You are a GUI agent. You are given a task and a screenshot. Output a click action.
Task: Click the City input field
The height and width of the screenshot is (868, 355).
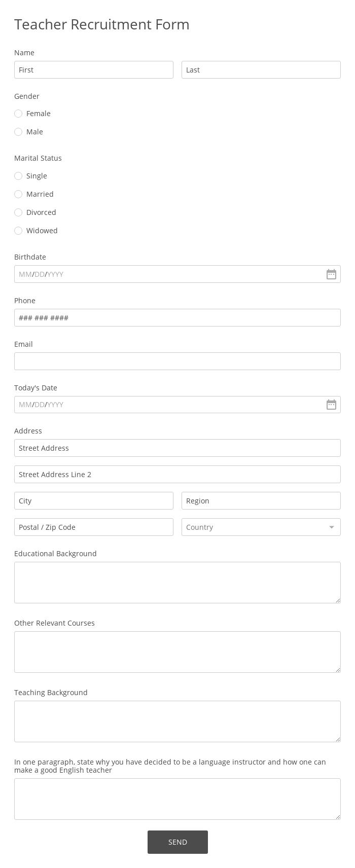(x=94, y=501)
